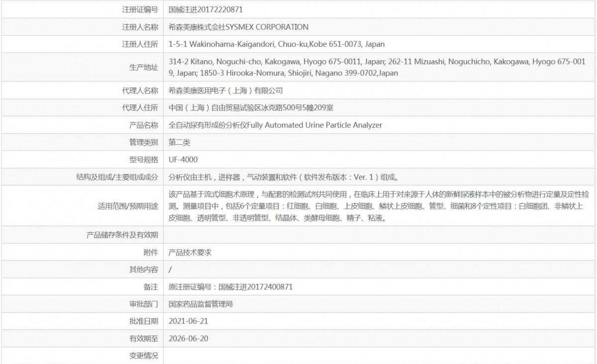Click product name Fully Automated Urine Particle Analyzer
Image resolution: width=597 pixels, height=364 pixels.
pos(314,125)
